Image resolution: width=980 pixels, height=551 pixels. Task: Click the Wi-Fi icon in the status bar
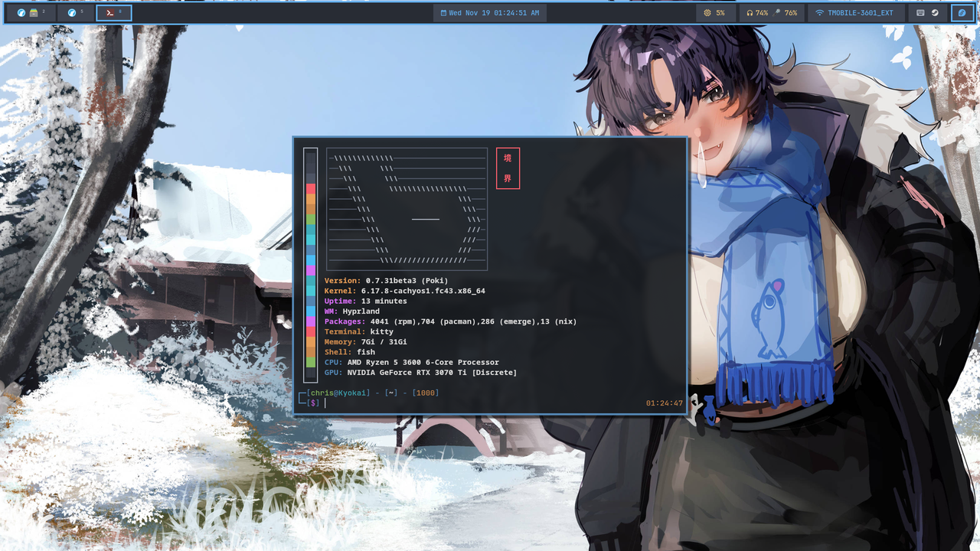click(820, 12)
